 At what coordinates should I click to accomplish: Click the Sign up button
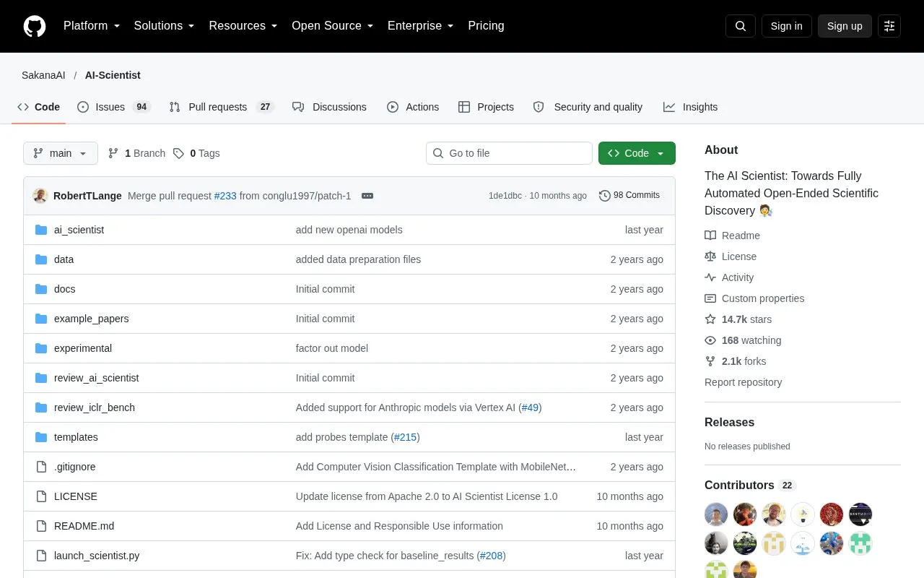point(845,26)
